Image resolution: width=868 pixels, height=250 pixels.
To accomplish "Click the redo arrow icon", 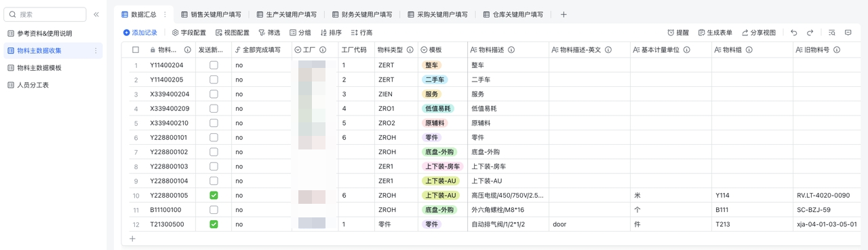I will point(810,33).
